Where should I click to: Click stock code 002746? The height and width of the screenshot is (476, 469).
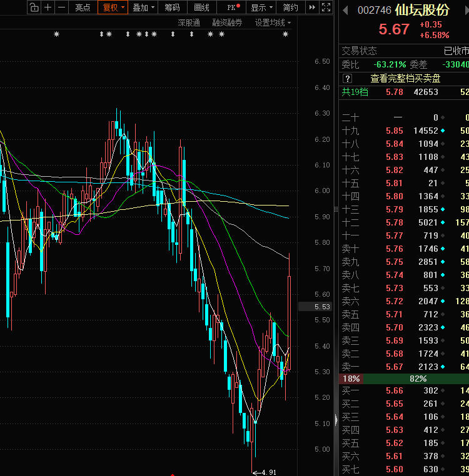tap(375, 11)
